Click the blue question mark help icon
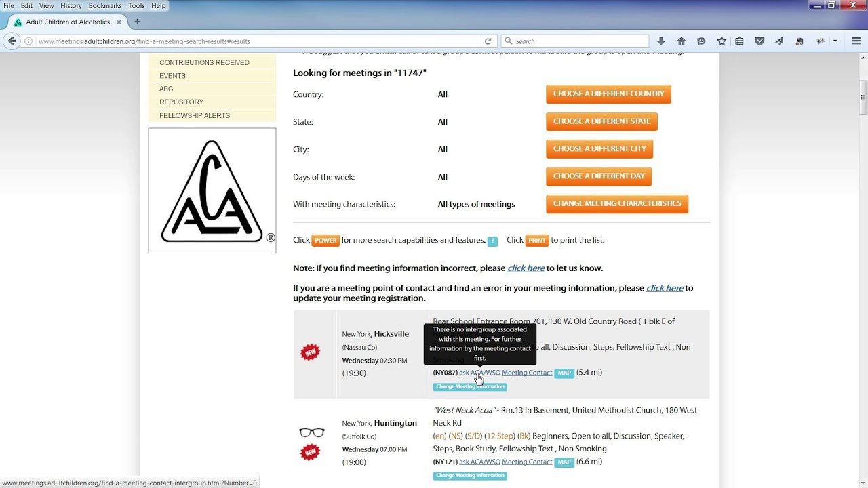 (x=492, y=241)
